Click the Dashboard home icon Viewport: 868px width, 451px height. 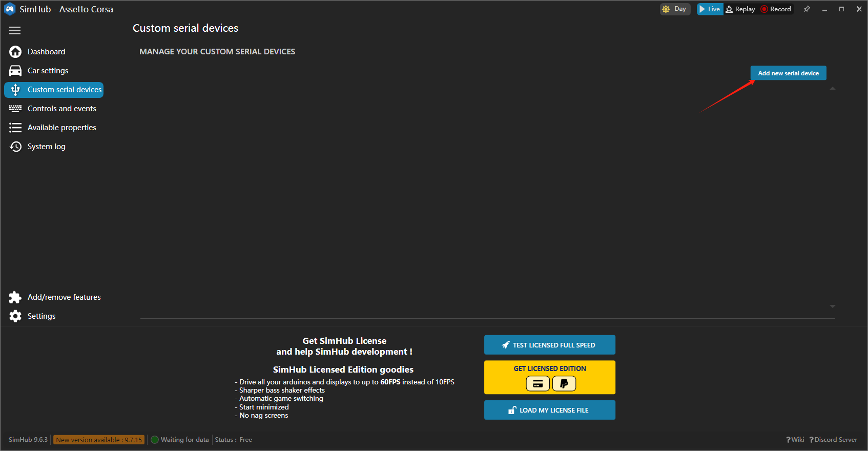pyautogui.click(x=15, y=52)
